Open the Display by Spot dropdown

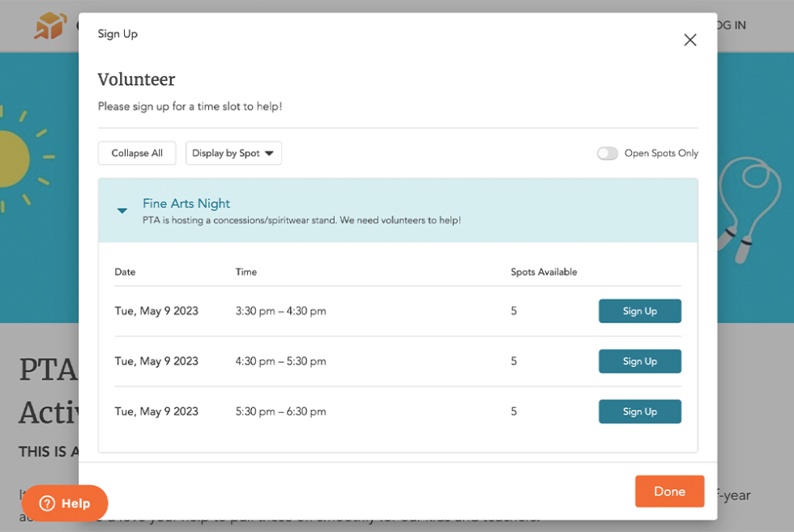click(233, 153)
